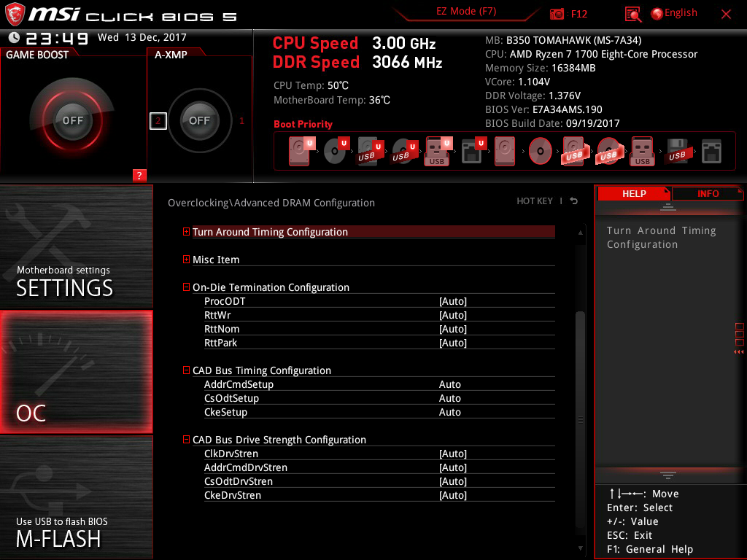Click the vertical scrollbar thumb in settings list
This screenshot has height=560, width=747.
(580, 419)
